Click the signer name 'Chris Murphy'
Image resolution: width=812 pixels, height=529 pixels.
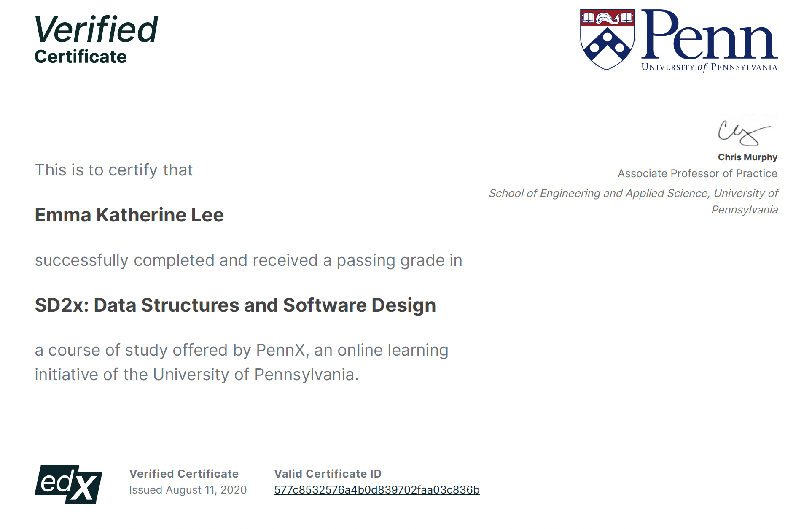pos(747,157)
